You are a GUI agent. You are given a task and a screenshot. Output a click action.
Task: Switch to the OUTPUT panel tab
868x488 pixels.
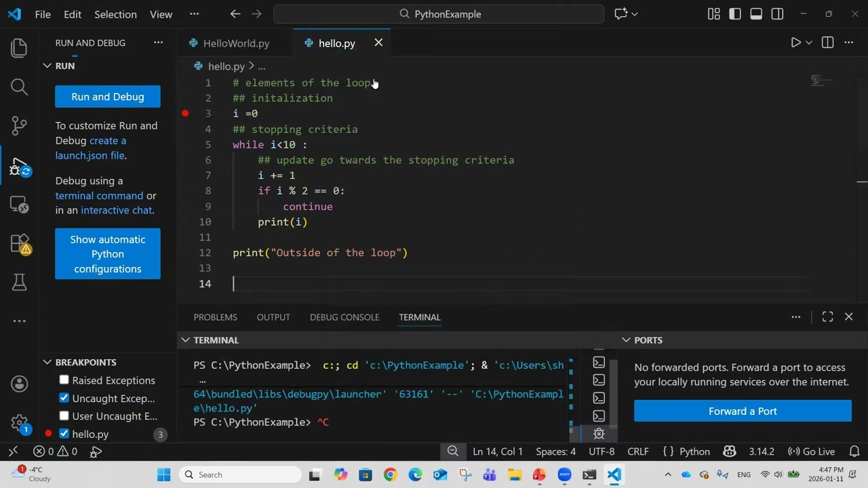(273, 317)
